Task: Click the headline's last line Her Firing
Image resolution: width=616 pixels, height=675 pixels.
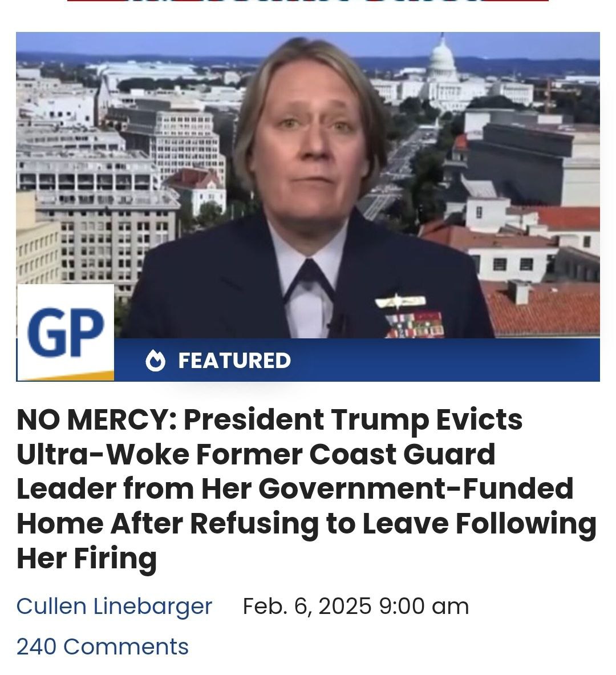Action: coord(87,559)
